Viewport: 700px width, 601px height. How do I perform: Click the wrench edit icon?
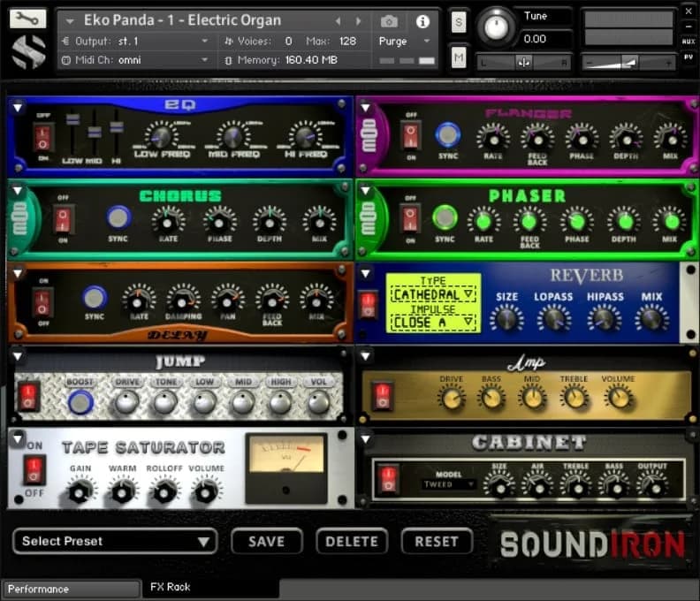(27, 19)
